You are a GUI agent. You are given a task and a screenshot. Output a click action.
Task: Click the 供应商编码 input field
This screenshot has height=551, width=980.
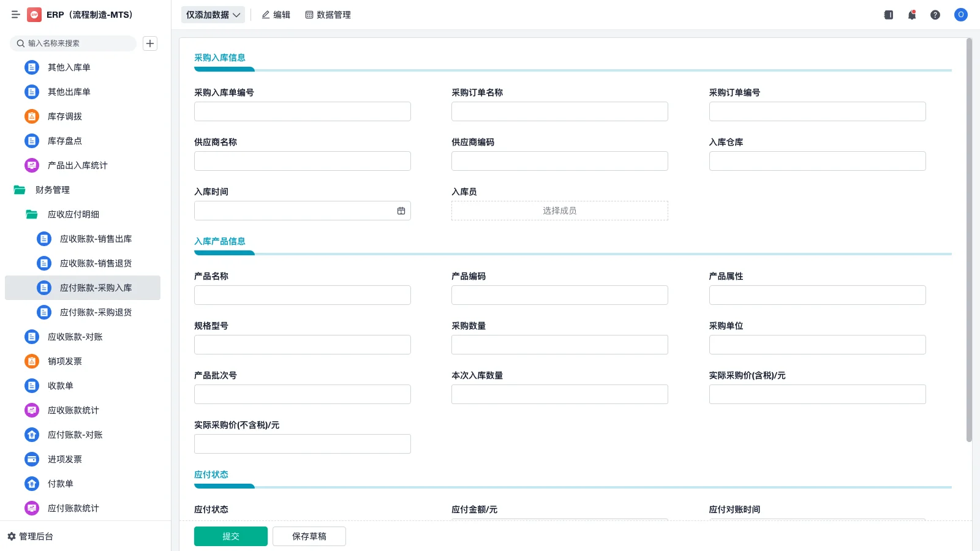tap(560, 161)
